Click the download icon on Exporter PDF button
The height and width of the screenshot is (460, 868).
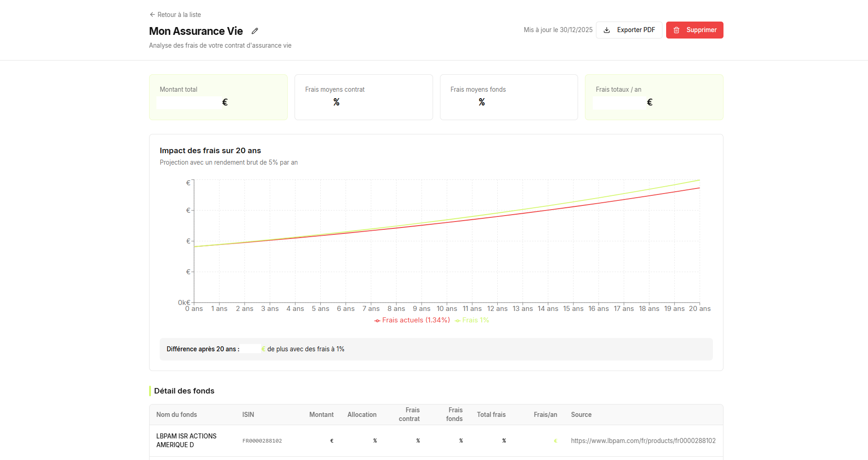pyautogui.click(x=606, y=30)
